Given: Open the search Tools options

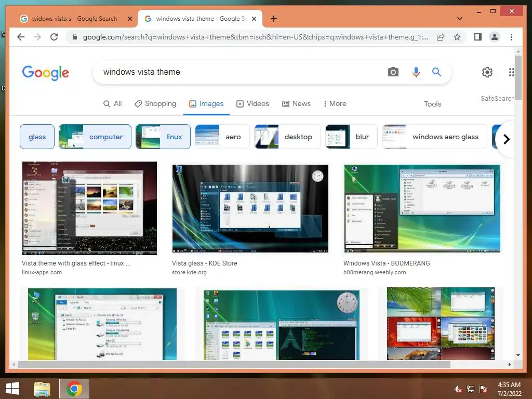Looking at the screenshot, I should [x=432, y=104].
